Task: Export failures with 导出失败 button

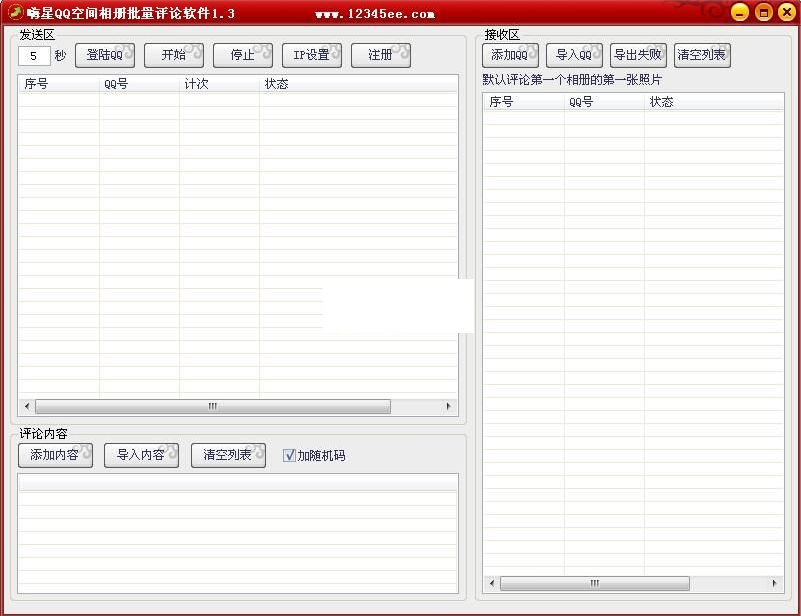Action: (638, 55)
